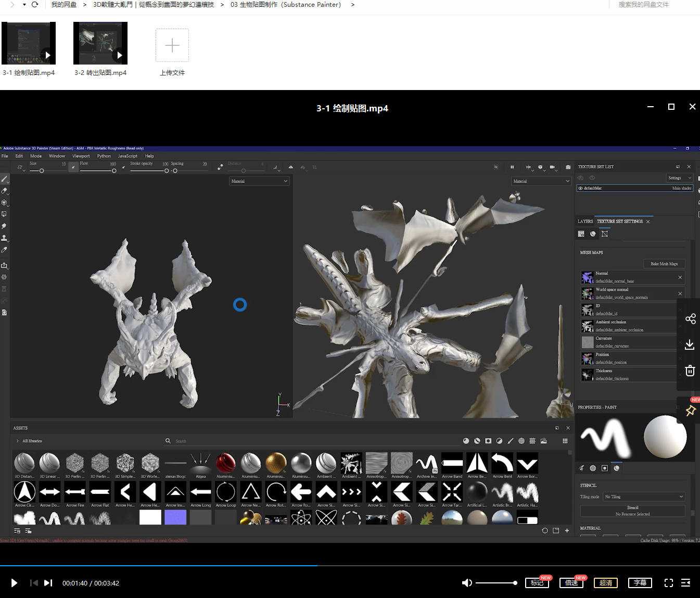Click 上传文件 to upload a file
700x598 pixels.
(x=172, y=46)
